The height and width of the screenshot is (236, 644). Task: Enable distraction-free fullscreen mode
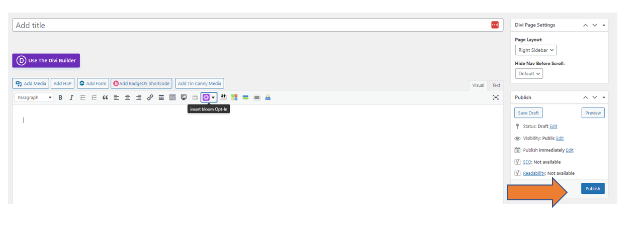point(496,97)
